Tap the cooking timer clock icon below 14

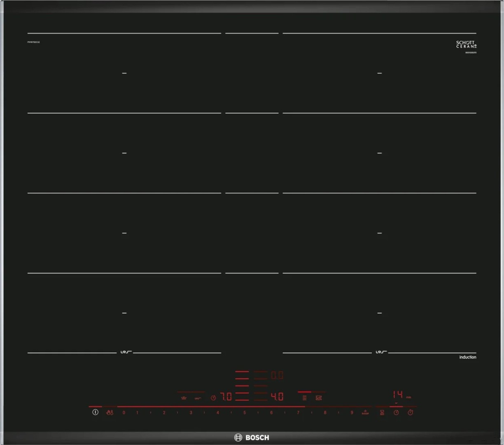coord(396,412)
